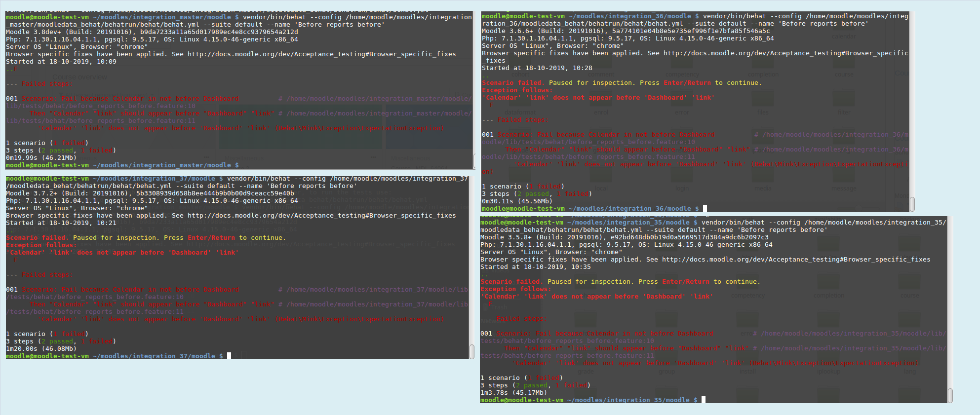Click '3 steps' summary in integration_35 terminal
This screenshot has width=980, height=415.
tap(535, 385)
